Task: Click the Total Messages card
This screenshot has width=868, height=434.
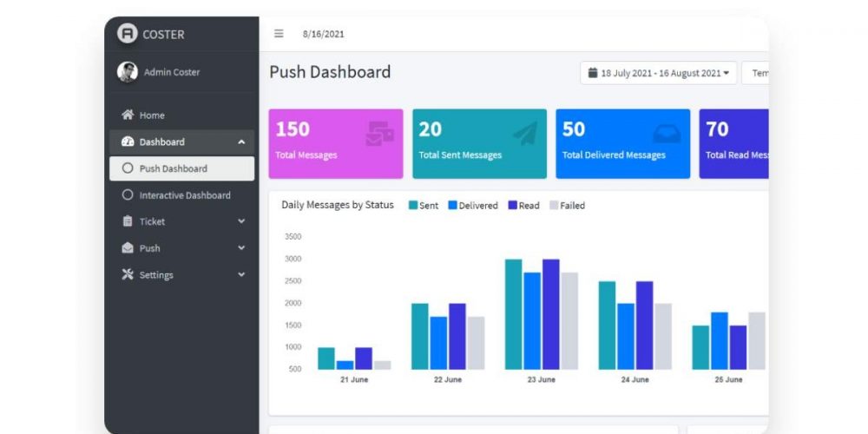Action: [x=336, y=143]
